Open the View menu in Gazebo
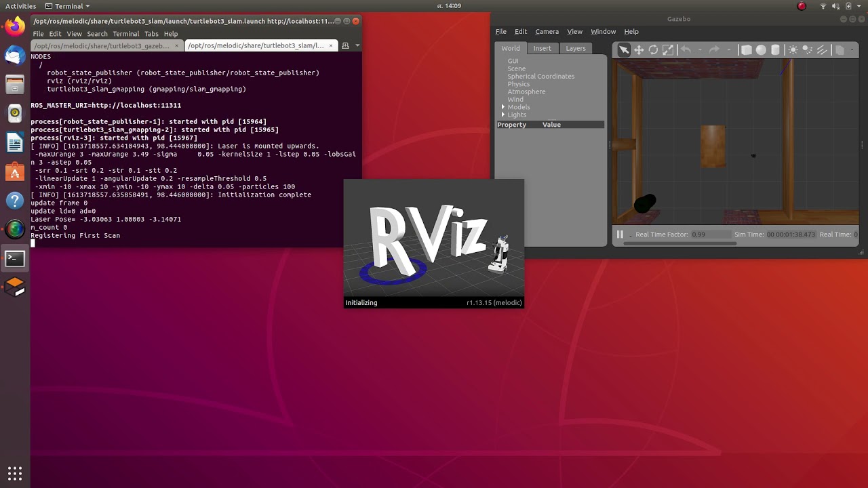The height and width of the screenshot is (488, 868). coord(574,31)
